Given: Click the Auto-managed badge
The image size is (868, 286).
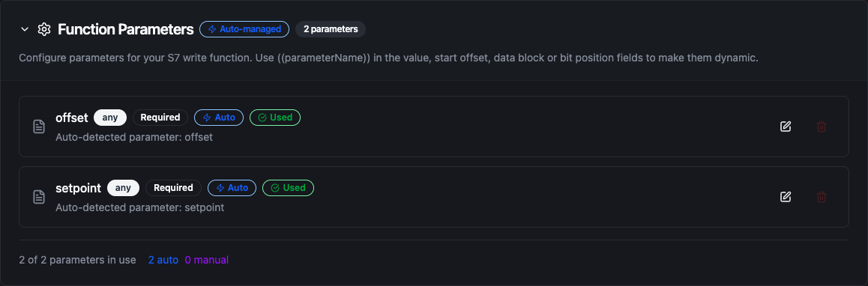Looking at the screenshot, I should pos(244,29).
